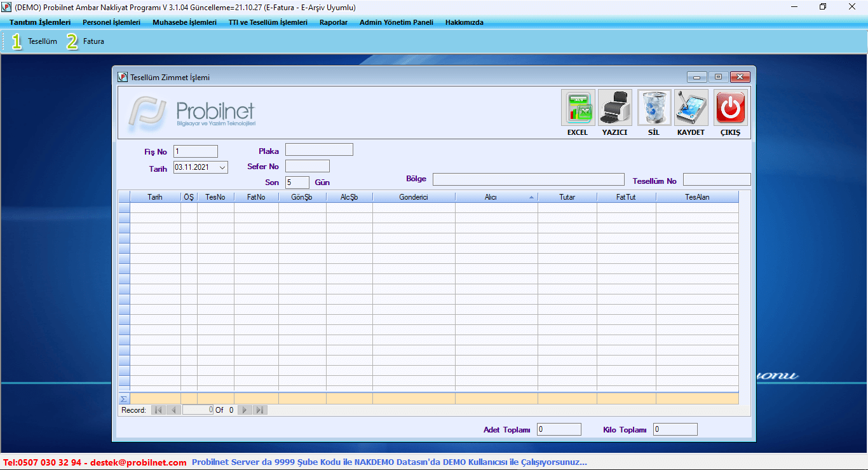868x470 pixels.
Task: Open Admin Yönetim Paneli menu
Action: (x=396, y=22)
